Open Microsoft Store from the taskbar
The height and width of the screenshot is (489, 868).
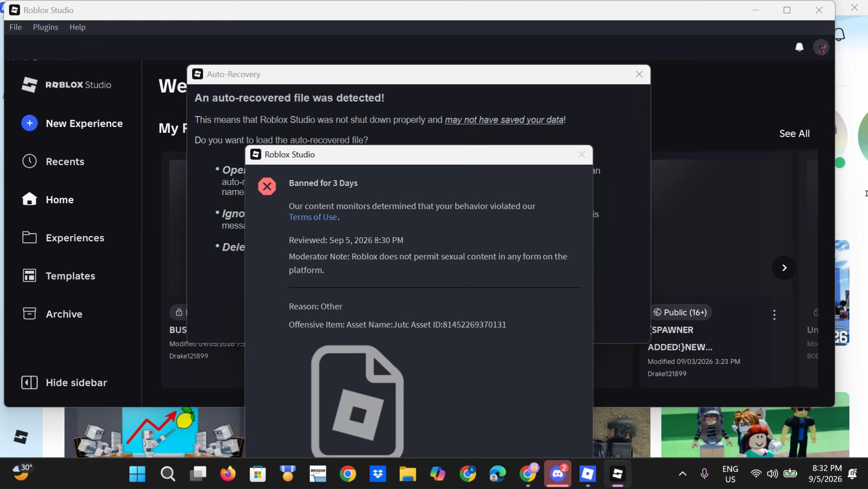(x=258, y=474)
